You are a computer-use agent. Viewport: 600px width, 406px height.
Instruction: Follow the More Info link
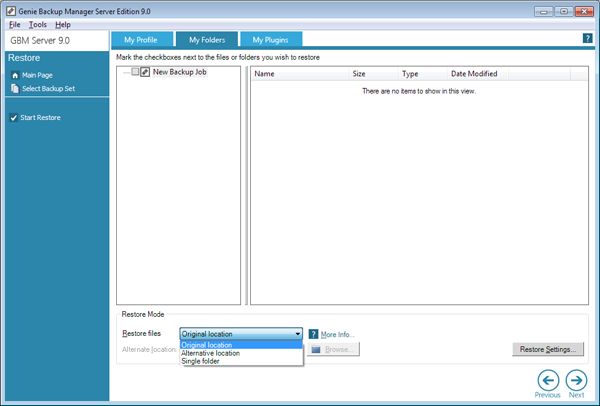pyautogui.click(x=338, y=334)
